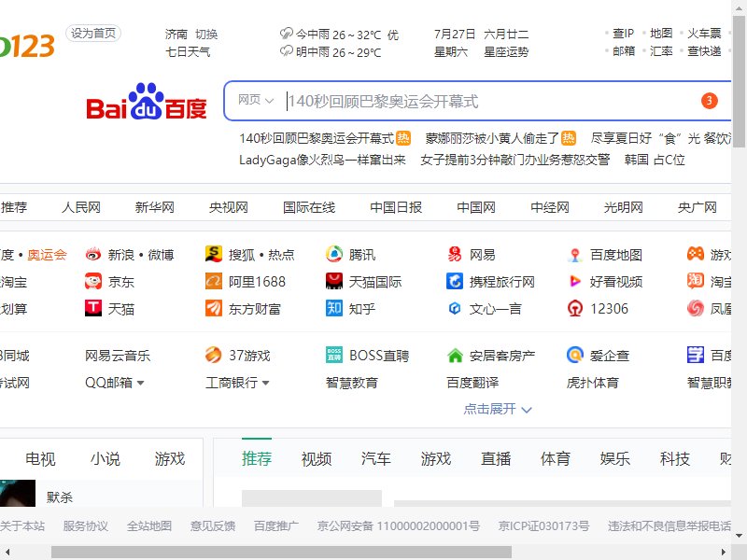Click today's rain weather icon
This screenshot has height=560, width=747.
[287, 34]
